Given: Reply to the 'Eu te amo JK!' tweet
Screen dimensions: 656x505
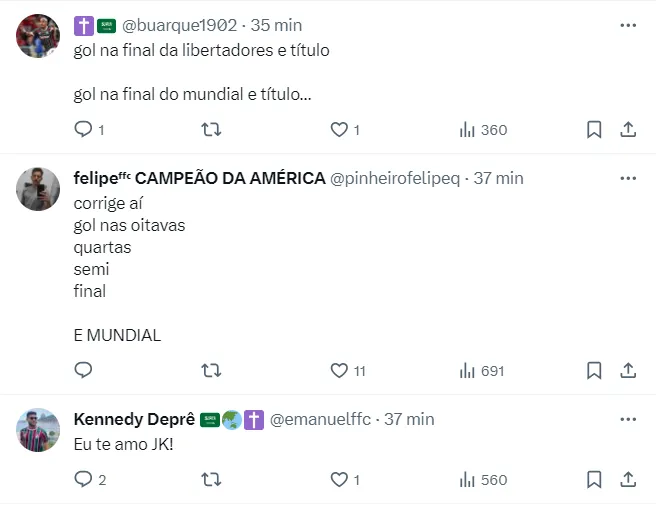Looking at the screenshot, I should pos(84,480).
